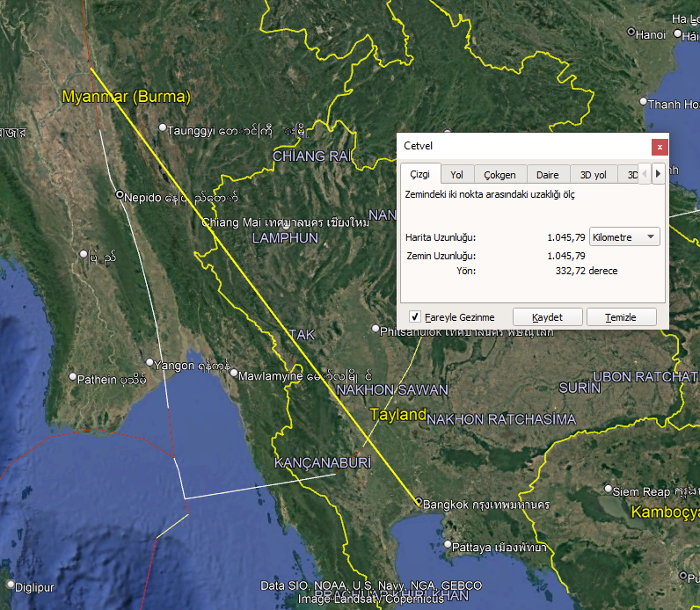Click the NAKHON RATCHASIMA province label
The height and width of the screenshot is (610, 700).
click(501, 419)
